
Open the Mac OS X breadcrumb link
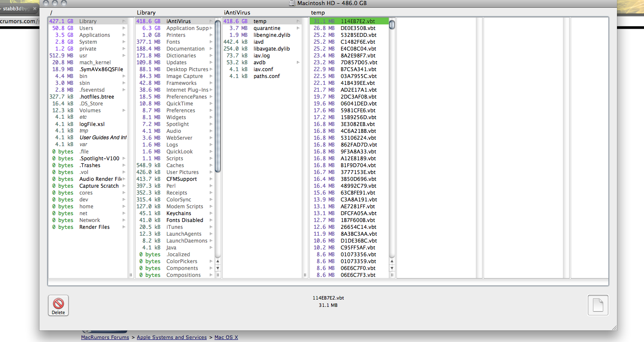(226, 337)
